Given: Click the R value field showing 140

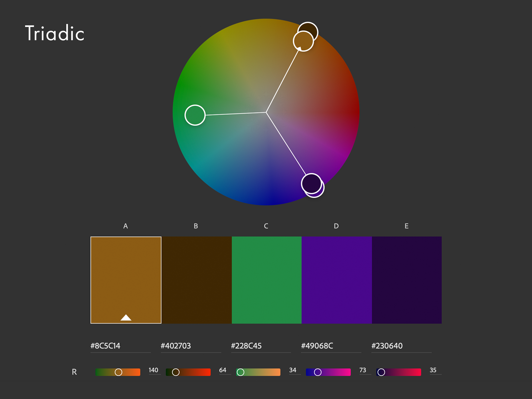Looking at the screenshot, I should point(154,370).
